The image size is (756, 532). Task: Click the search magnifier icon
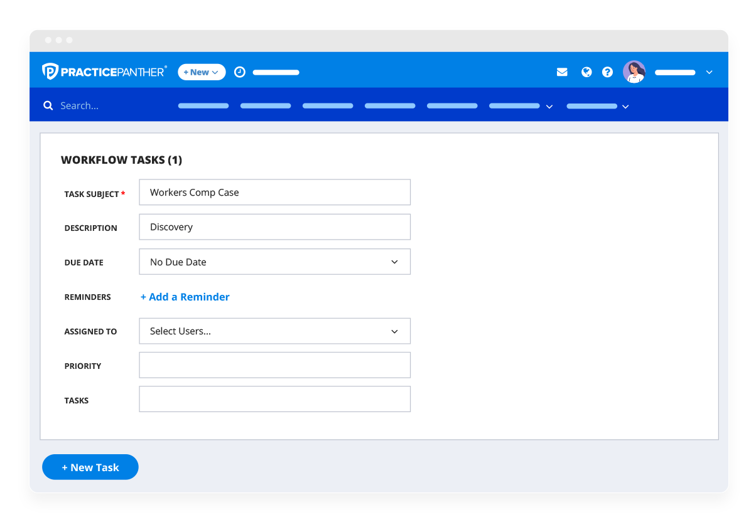[48, 105]
